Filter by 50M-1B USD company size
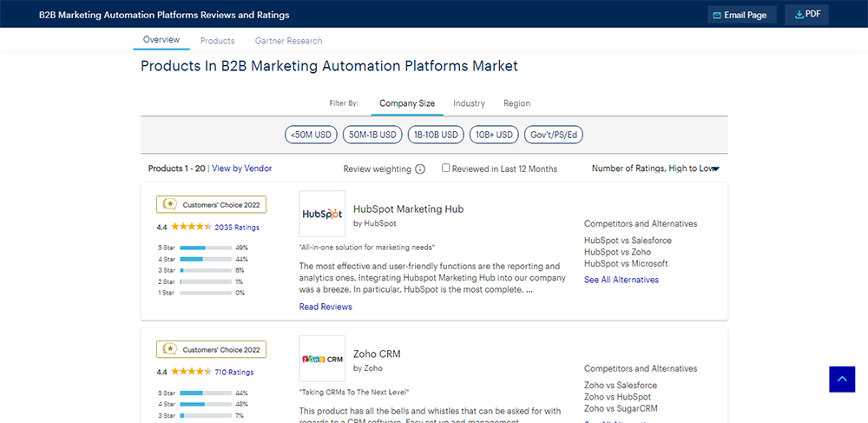868x423 pixels. point(372,135)
